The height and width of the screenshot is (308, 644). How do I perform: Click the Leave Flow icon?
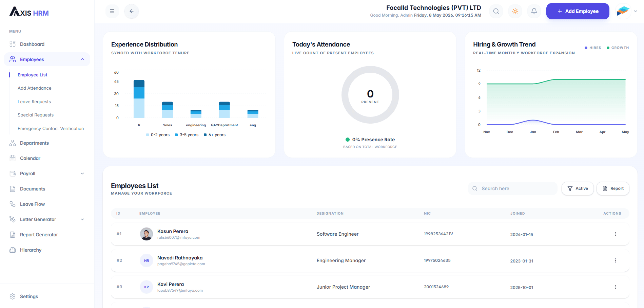(x=13, y=204)
